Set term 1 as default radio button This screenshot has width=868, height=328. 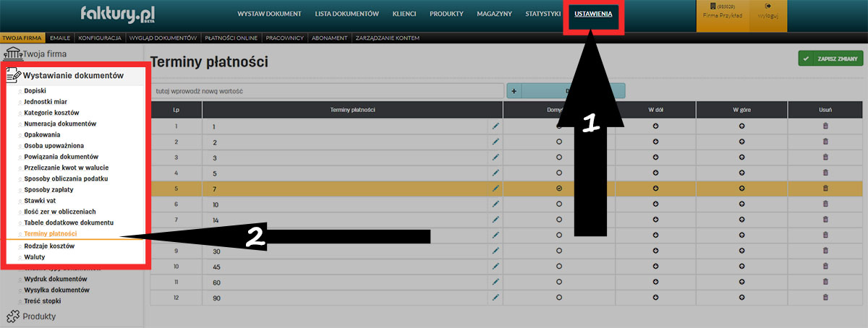(x=559, y=126)
